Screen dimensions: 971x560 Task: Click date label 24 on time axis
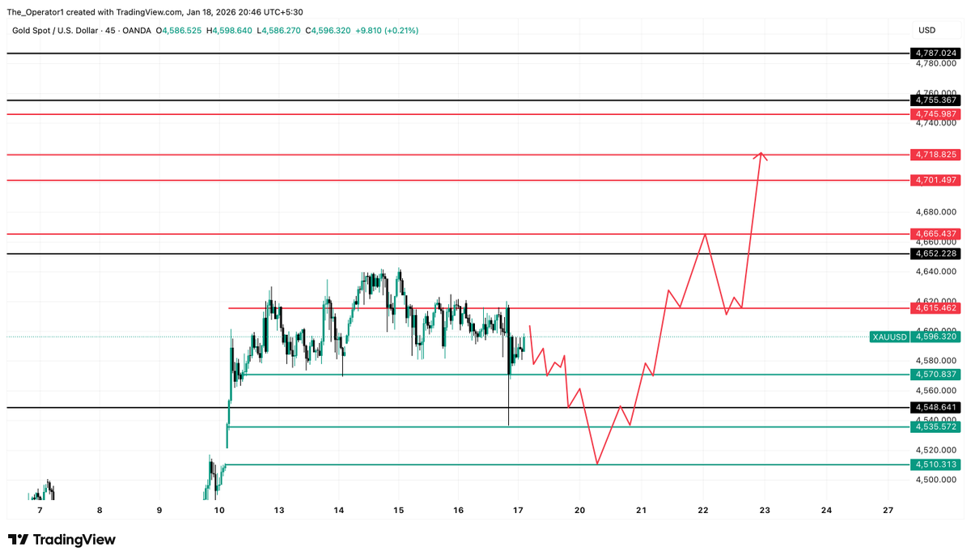[826, 510]
